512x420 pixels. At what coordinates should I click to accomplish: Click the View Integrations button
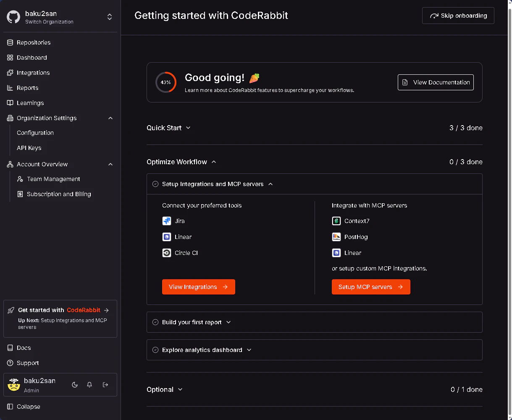pyautogui.click(x=198, y=287)
